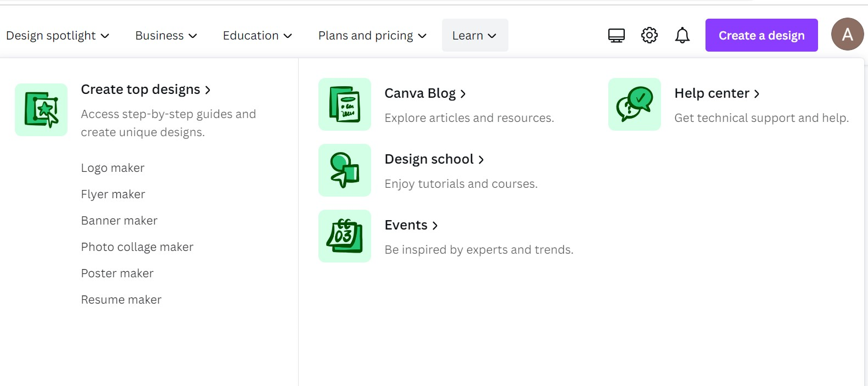The image size is (868, 386).
Task: Click the Create a design button
Action: click(x=761, y=36)
